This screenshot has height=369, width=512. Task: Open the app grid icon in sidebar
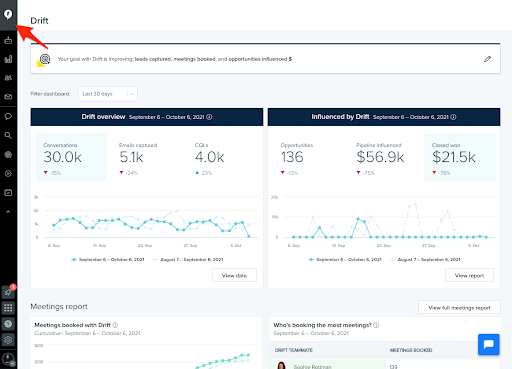click(x=8, y=308)
